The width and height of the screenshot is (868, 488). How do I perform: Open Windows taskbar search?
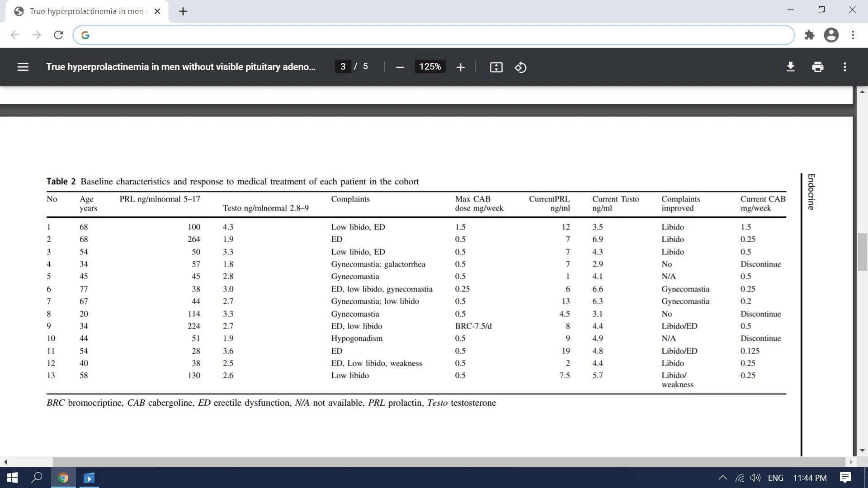(x=37, y=478)
